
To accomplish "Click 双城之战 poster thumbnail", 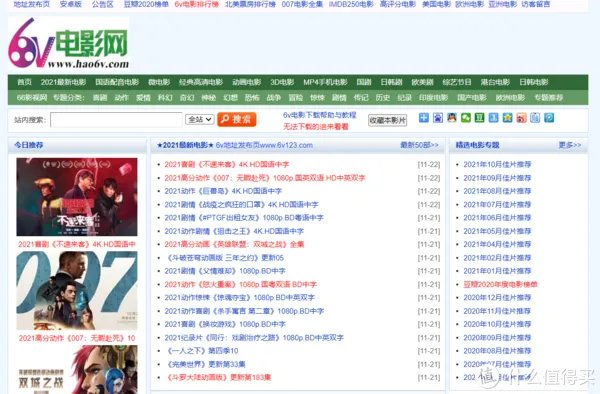I will click(77, 370).
